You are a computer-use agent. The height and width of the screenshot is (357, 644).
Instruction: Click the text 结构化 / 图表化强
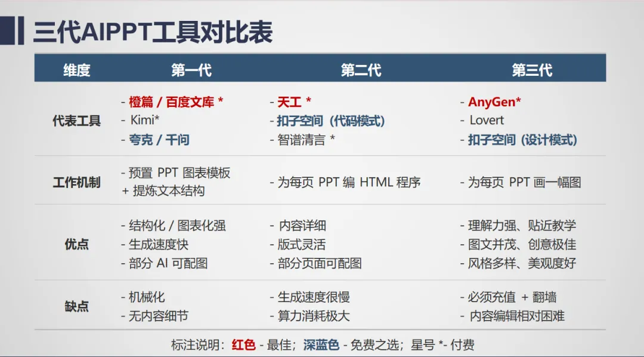(178, 226)
